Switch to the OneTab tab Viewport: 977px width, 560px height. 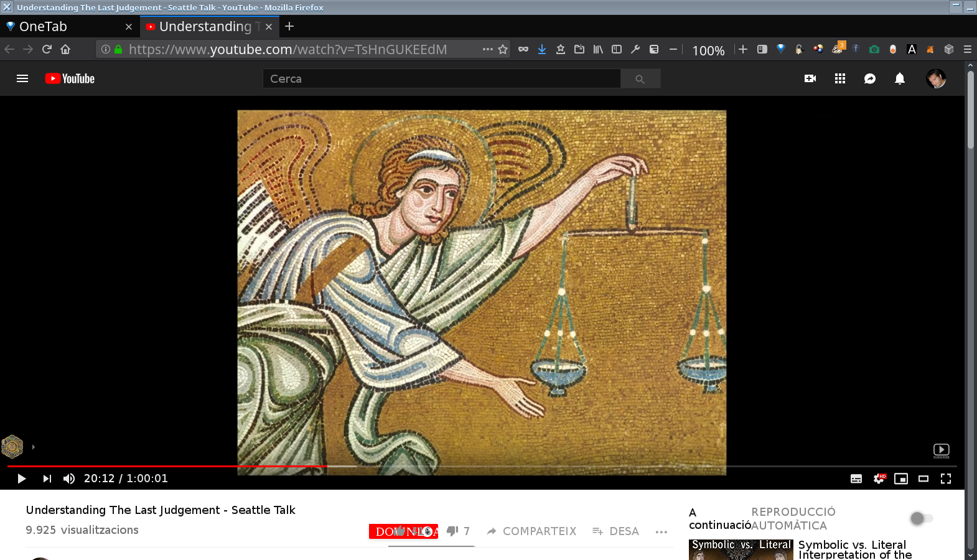[68, 27]
